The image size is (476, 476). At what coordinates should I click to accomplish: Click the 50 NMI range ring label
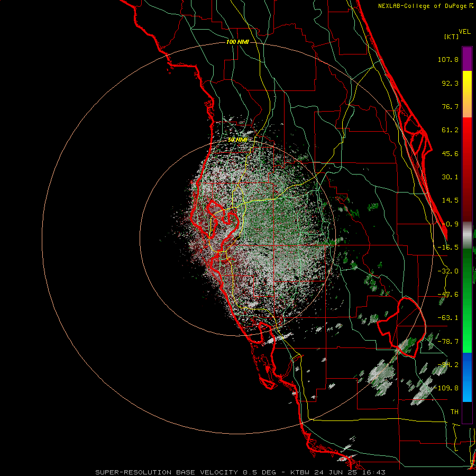tap(237, 140)
